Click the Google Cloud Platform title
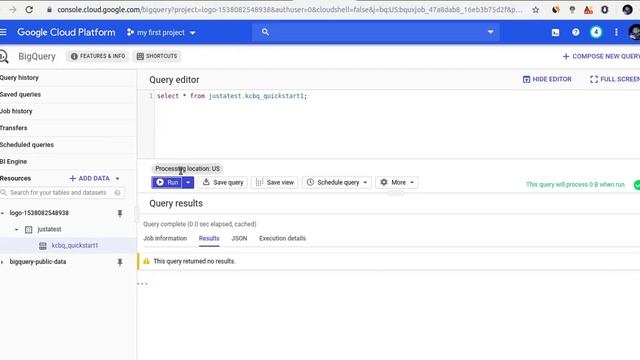 66,32
